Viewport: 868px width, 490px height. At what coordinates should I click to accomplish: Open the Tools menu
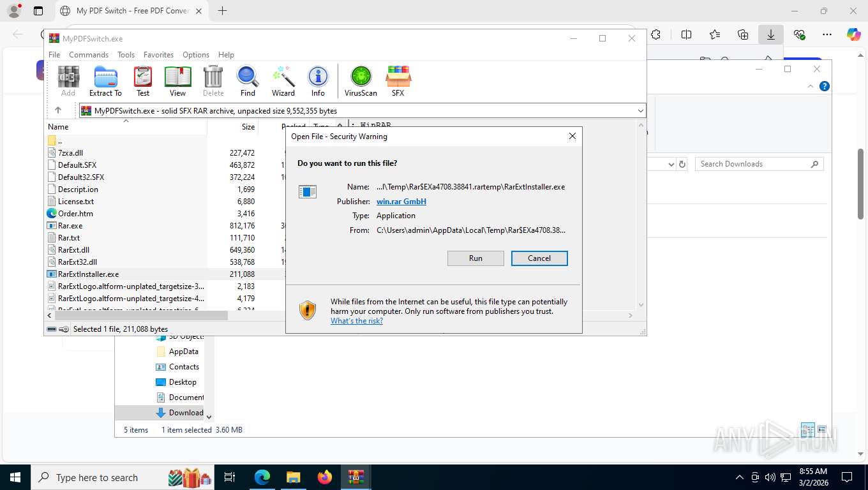pyautogui.click(x=126, y=55)
